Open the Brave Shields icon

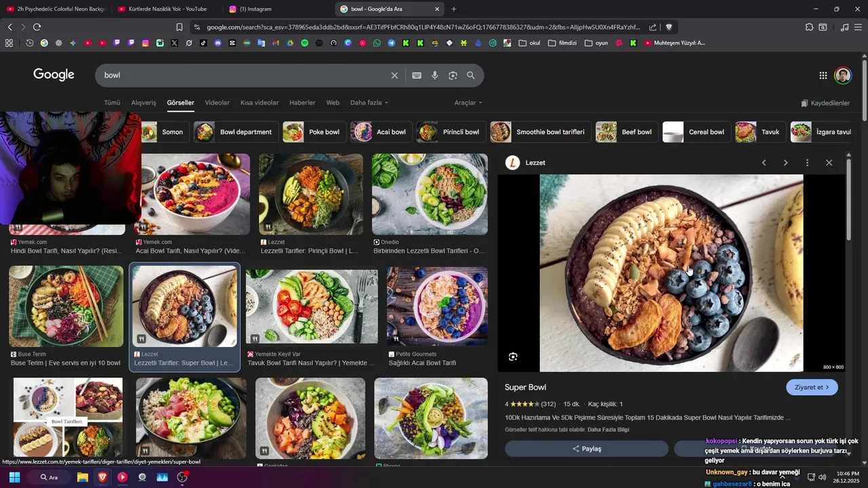pos(669,27)
